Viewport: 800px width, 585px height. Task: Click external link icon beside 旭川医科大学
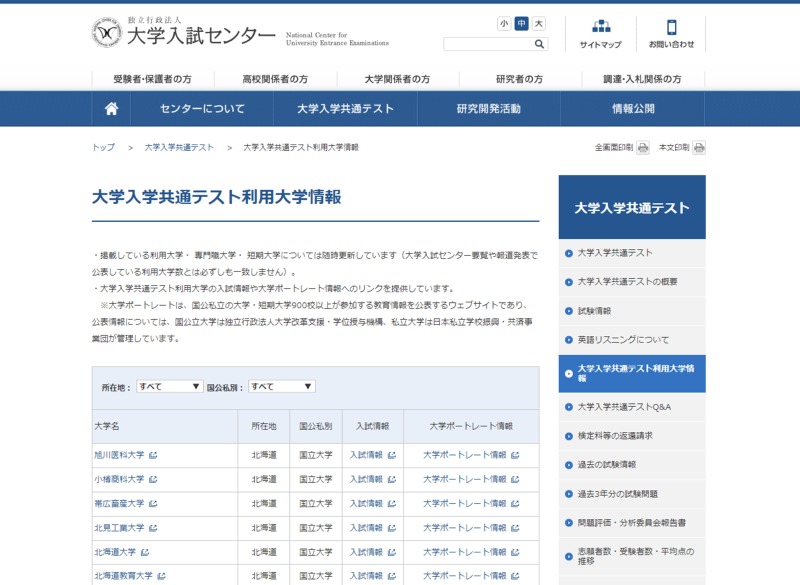153,455
